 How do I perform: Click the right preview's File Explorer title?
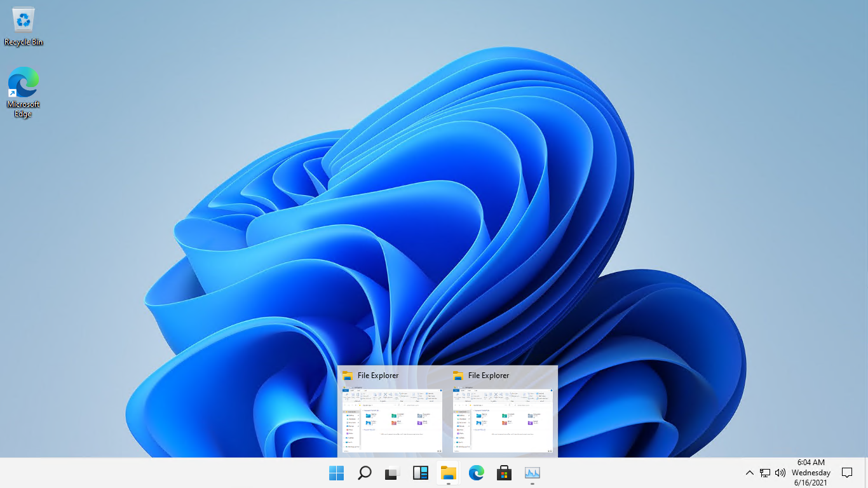(x=488, y=376)
